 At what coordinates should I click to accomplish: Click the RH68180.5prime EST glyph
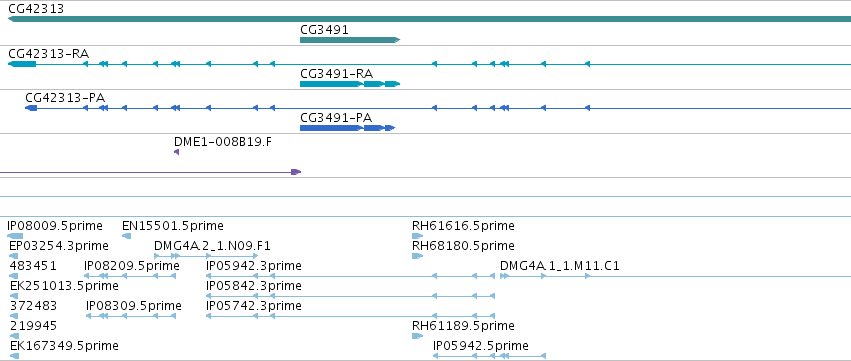point(417,256)
